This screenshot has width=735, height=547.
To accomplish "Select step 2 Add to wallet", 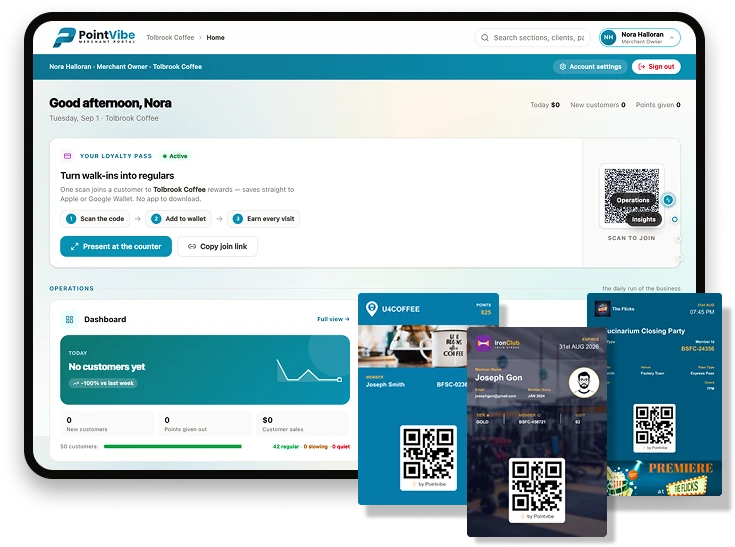I will point(178,218).
